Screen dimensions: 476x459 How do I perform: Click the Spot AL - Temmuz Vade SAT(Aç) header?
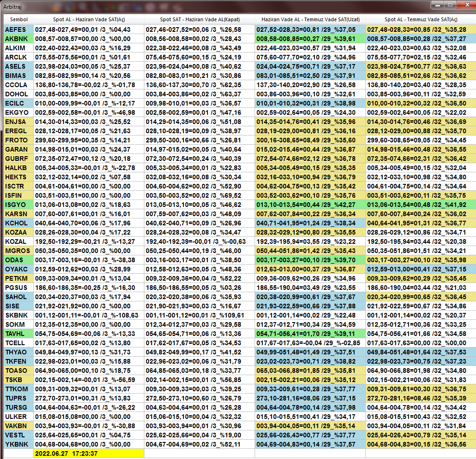coord(421,19)
